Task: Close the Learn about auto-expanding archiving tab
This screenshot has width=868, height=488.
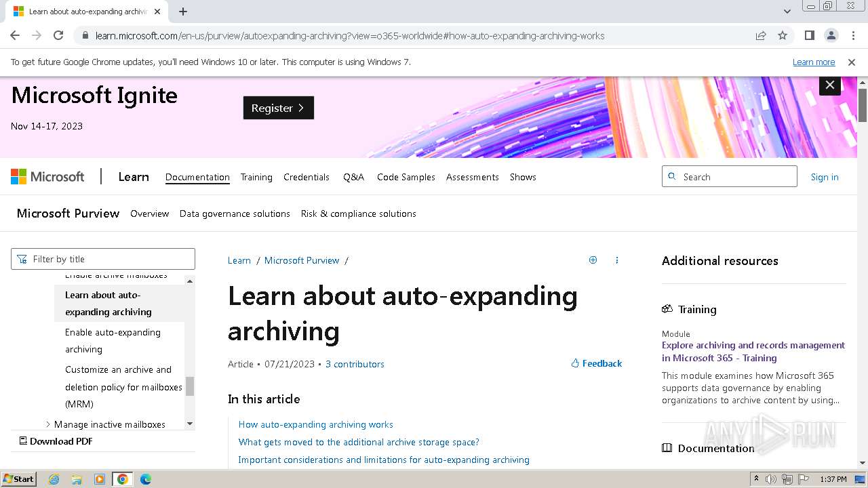Action: [157, 12]
